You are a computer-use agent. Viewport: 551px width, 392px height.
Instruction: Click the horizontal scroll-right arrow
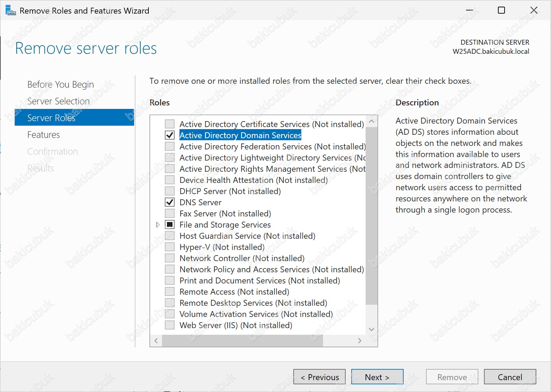[360, 341]
